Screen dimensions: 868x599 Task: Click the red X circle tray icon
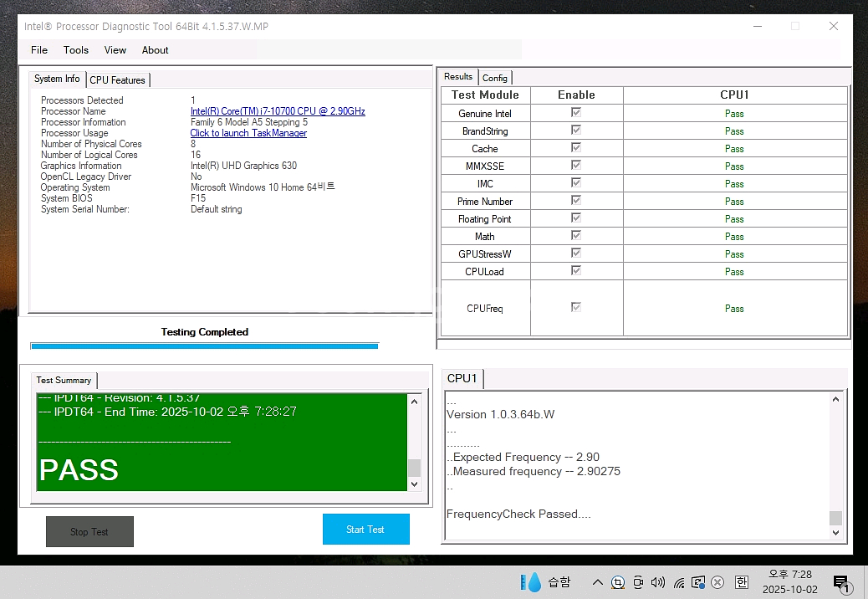(717, 582)
